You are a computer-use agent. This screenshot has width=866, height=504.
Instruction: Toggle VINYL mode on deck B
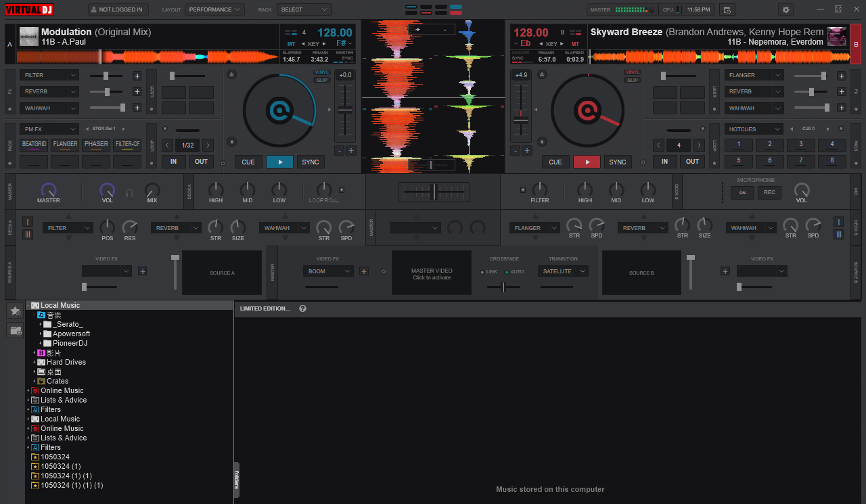633,72
